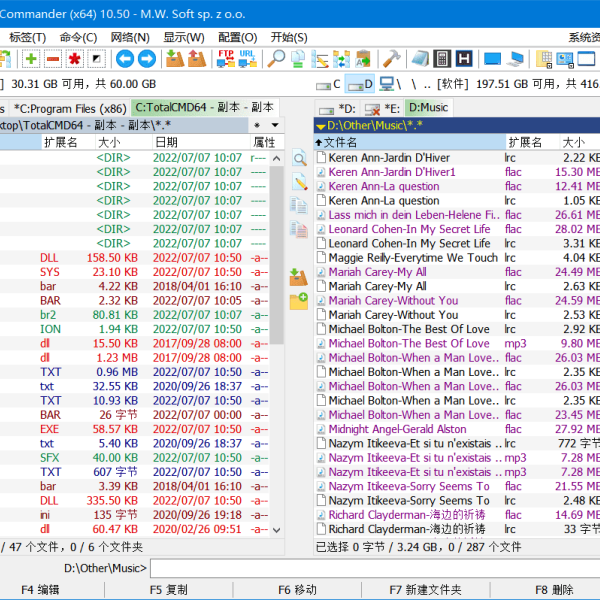Switch to the *E: tab in right panel
Screen dimensions: 600x600
click(382, 109)
